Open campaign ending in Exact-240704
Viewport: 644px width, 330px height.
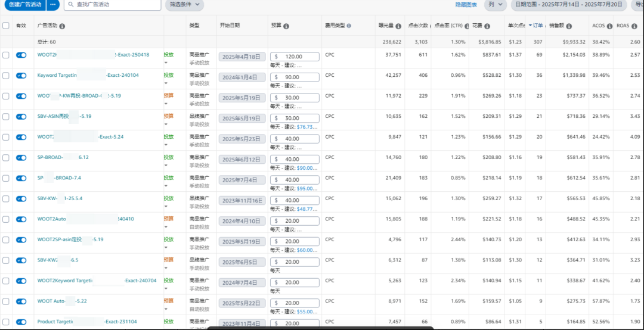(97, 281)
